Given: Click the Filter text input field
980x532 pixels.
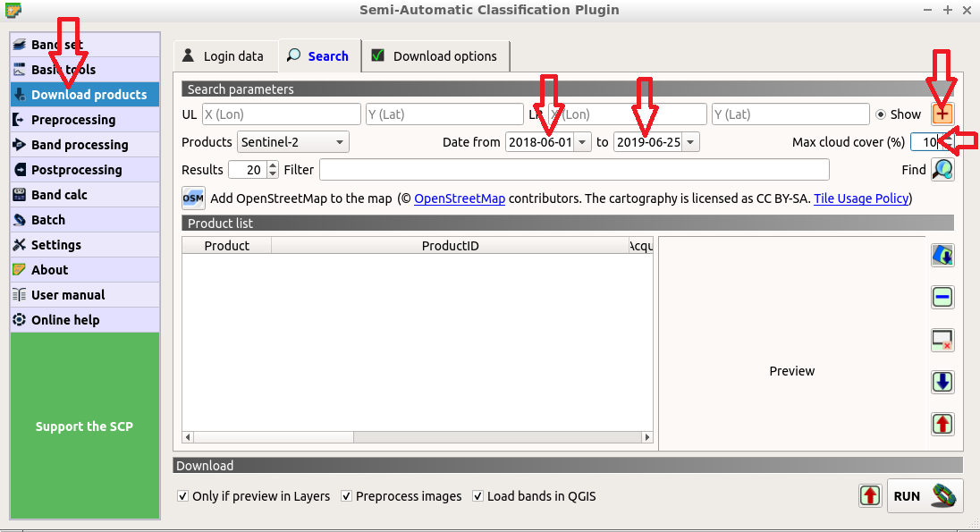Looking at the screenshot, I should pyautogui.click(x=573, y=170).
